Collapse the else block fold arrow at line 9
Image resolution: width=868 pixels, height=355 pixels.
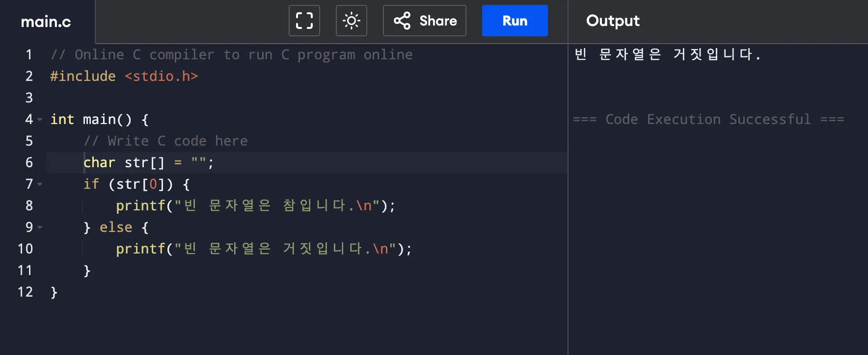click(x=40, y=228)
